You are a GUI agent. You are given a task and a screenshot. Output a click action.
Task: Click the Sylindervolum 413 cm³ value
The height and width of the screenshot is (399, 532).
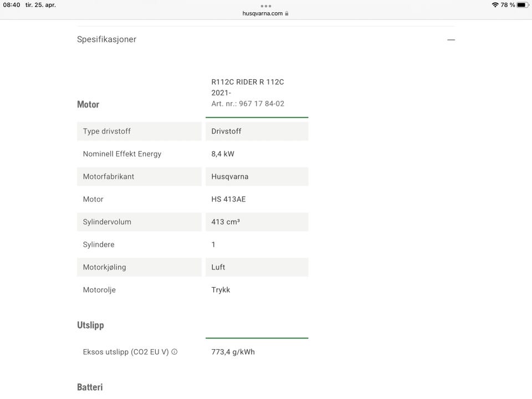click(x=257, y=222)
